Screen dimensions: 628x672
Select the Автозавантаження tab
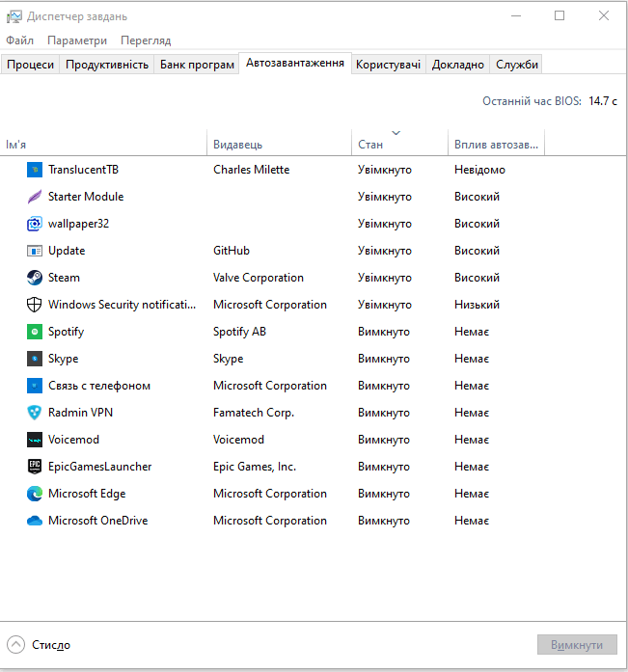(295, 63)
